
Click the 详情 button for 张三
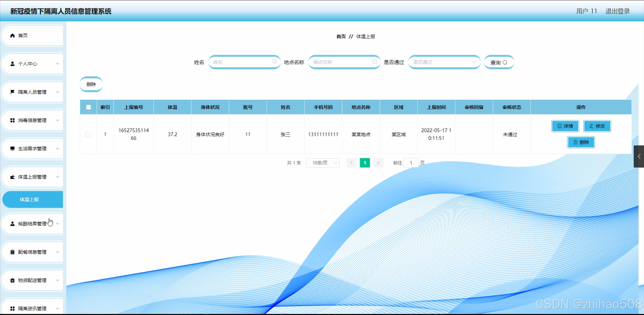pos(565,126)
